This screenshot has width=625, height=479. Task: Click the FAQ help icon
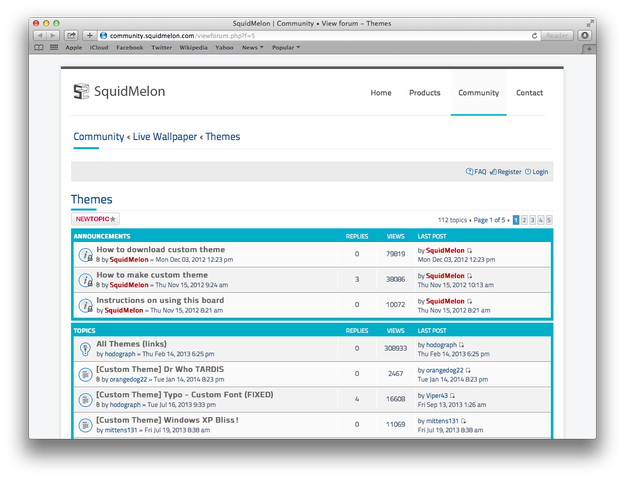pos(469,172)
